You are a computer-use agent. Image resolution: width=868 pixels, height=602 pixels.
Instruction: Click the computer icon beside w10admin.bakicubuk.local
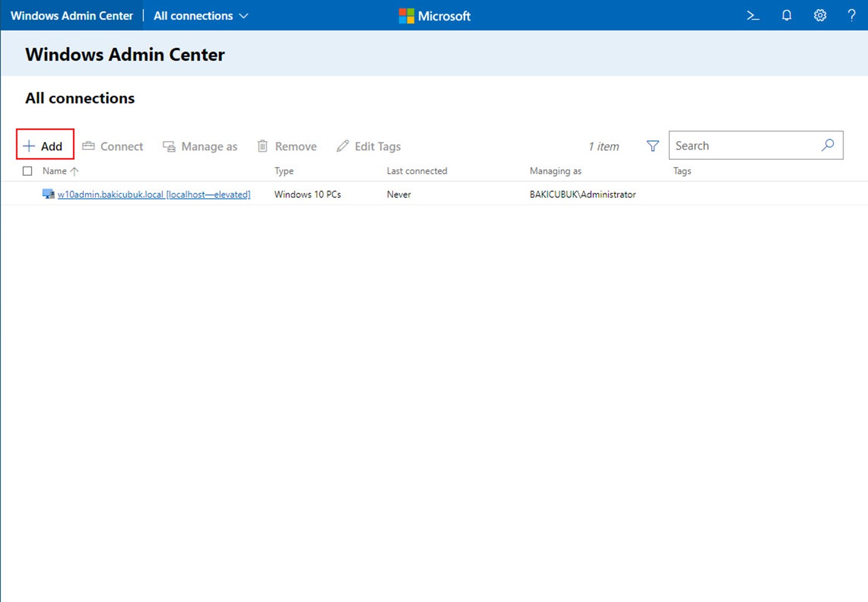48,194
